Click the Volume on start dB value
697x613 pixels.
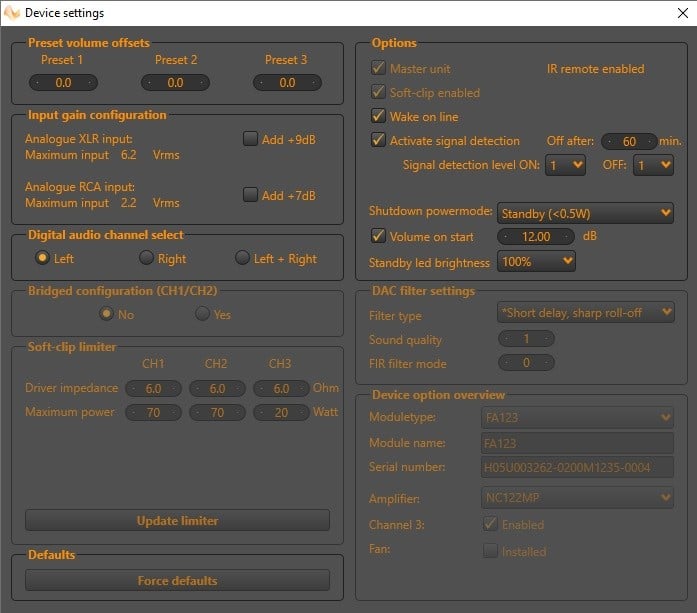536,237
